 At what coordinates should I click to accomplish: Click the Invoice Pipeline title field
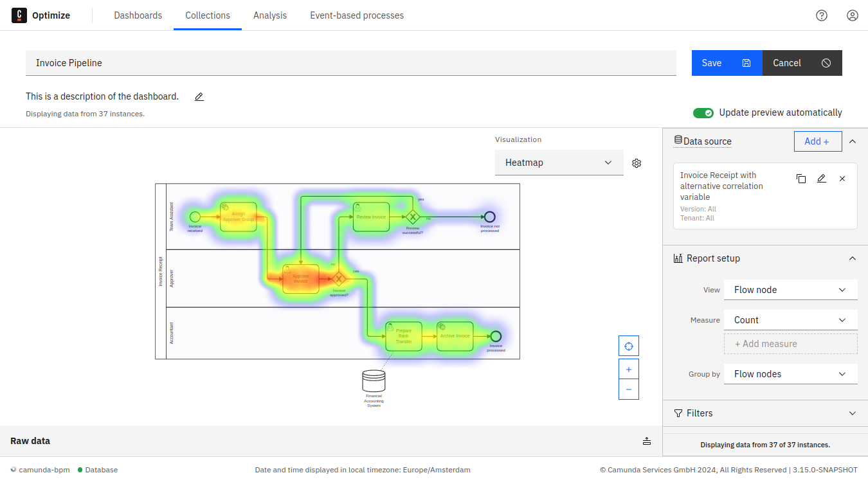(x=351, y=62)
